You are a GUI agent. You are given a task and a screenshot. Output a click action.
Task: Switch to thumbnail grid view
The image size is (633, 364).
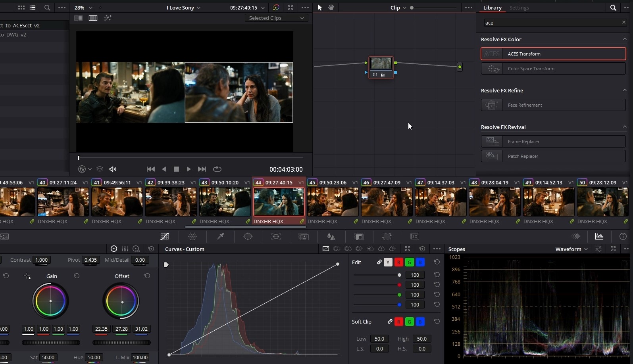click(x=21, y=8)
